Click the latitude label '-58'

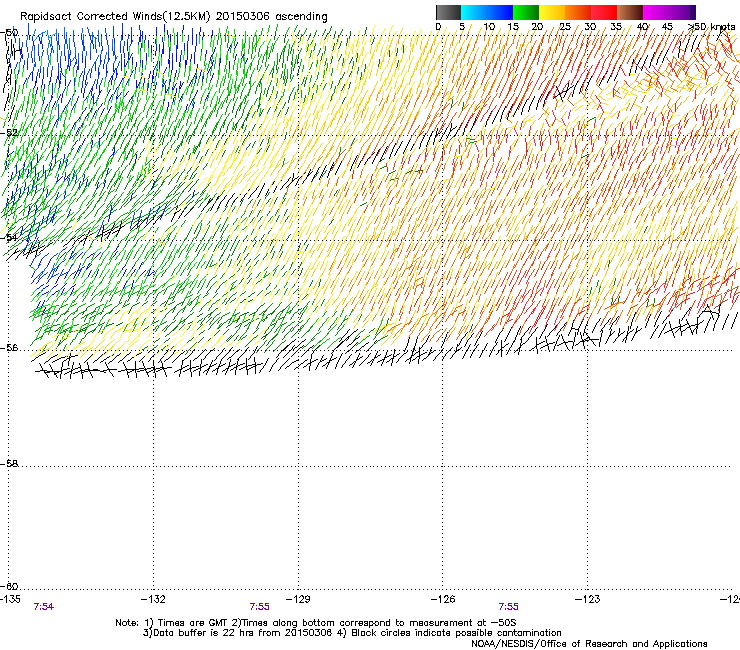coord(9,464)
